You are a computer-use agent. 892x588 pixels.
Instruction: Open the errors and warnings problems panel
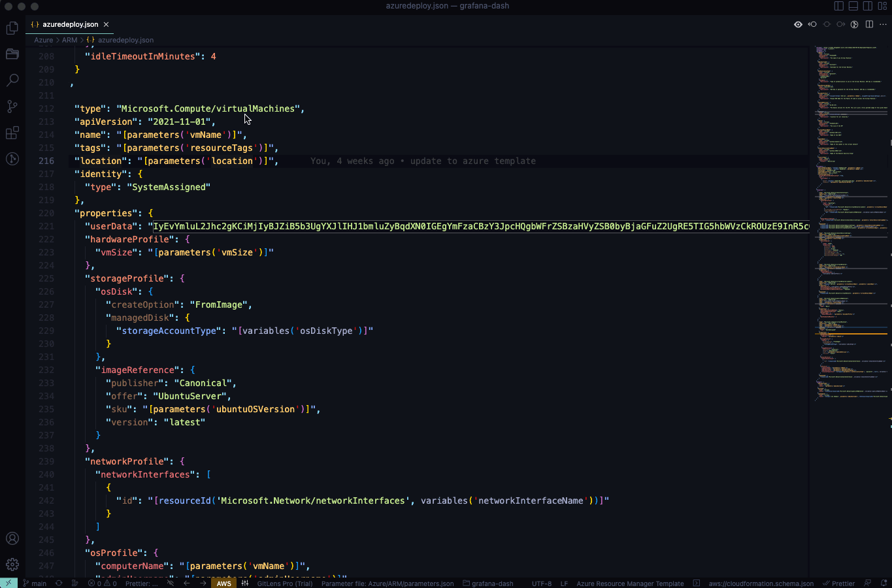102,583
